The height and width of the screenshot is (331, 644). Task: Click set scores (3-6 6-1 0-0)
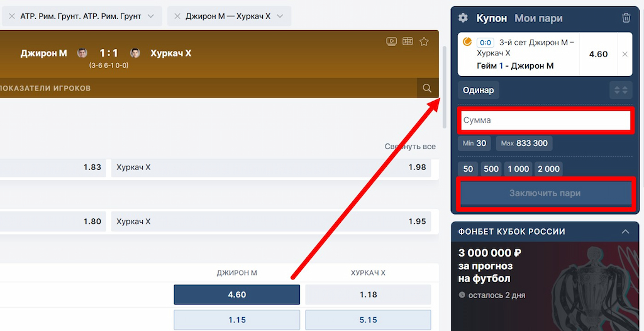(109, 65)
